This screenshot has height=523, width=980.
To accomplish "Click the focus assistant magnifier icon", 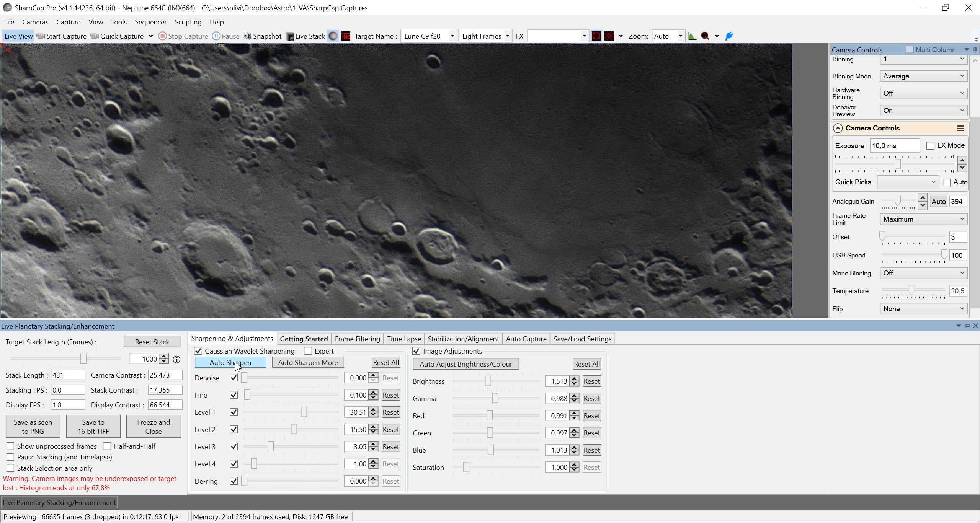I will 705,36.
